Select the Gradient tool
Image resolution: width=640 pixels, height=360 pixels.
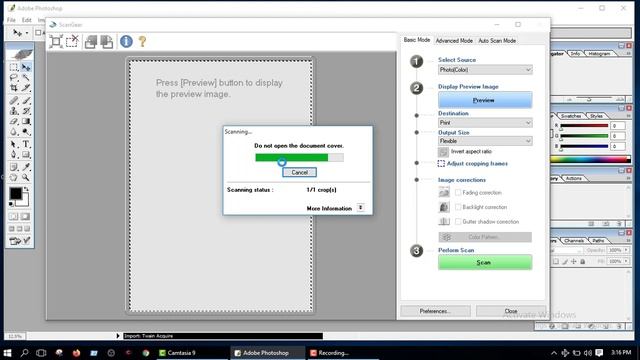click(x=26, y=121)
